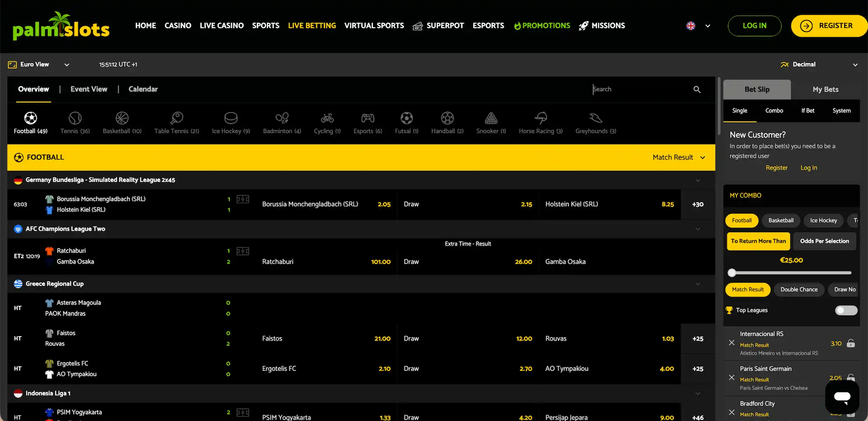Remove Paris Saint Germain selection from combo

[731, 377]
